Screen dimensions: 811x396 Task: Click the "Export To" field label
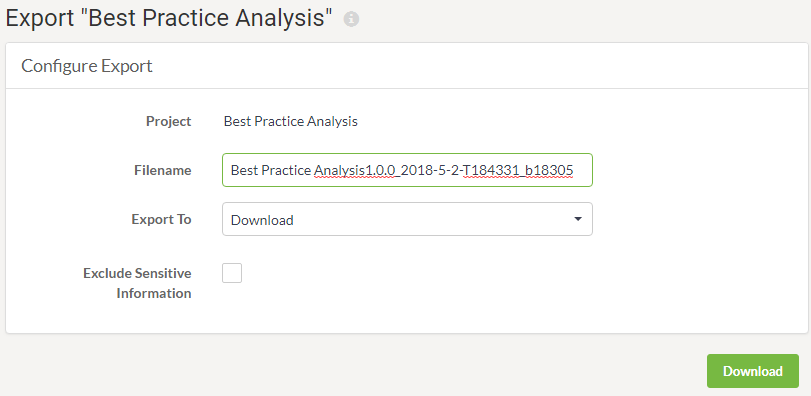tap(161, 219)
